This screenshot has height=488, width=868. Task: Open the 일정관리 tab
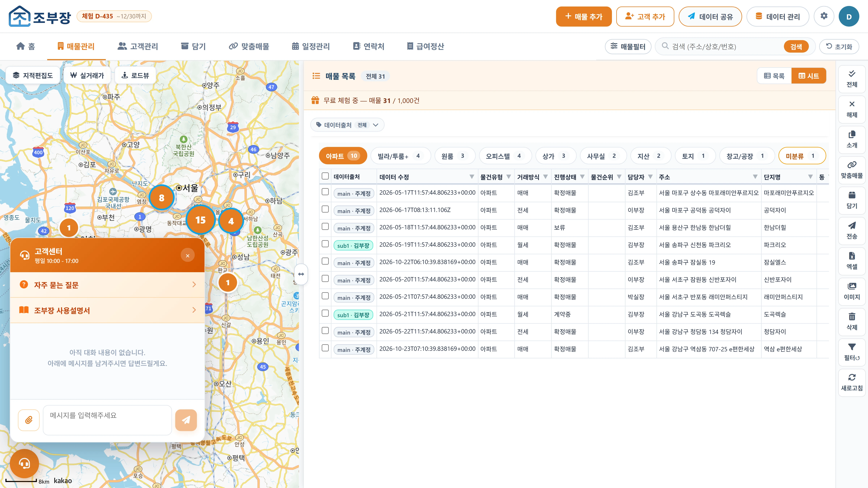(311, 46)
